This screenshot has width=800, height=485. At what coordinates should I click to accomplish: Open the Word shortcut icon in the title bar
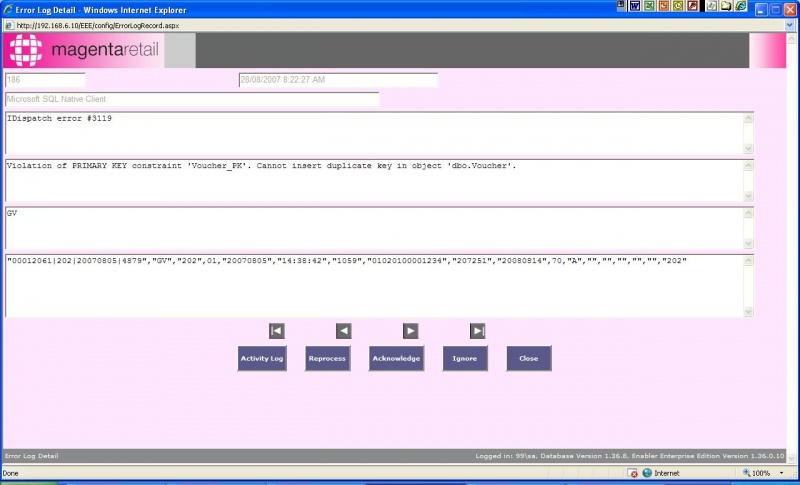(x=635, y=6)
